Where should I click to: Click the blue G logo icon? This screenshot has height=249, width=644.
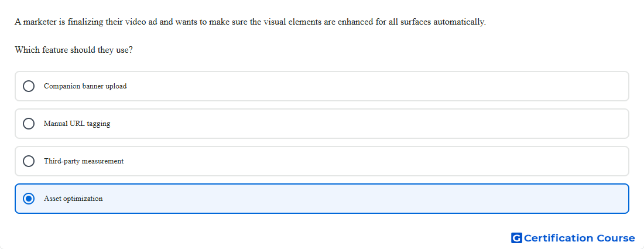click(x=516, y=238)
